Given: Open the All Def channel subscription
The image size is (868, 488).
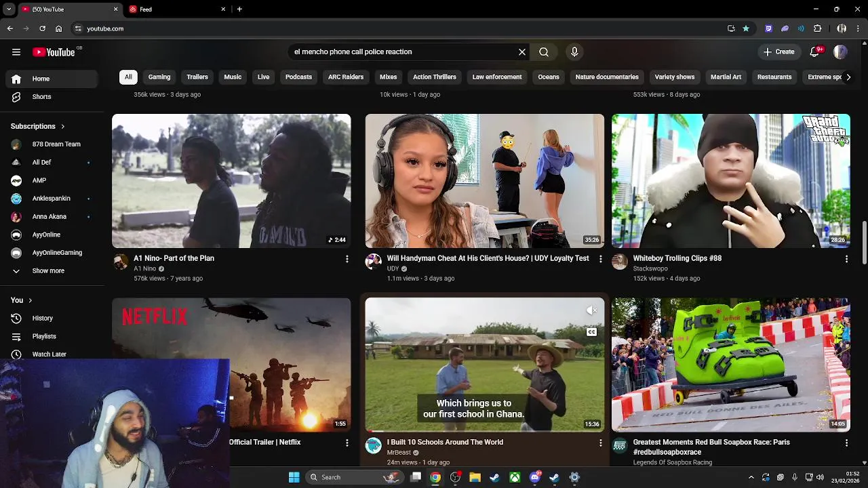Looking at the screenshot, I should point(51,163).
